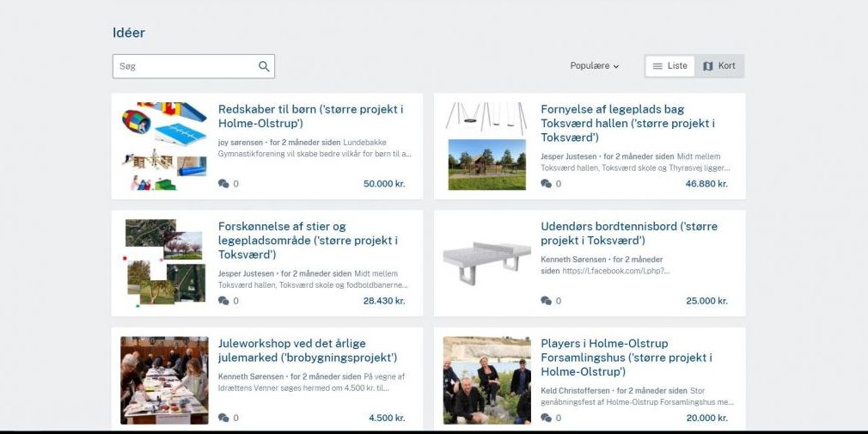Click the 4.500 kr. amount
Screen dimensions: 868x434
tap(387, 418)
